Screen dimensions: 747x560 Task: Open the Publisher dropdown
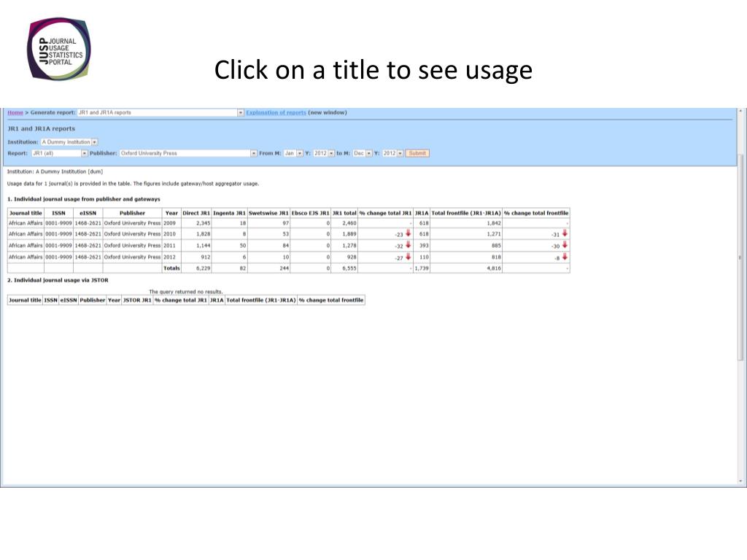click(x=188, y=153)
